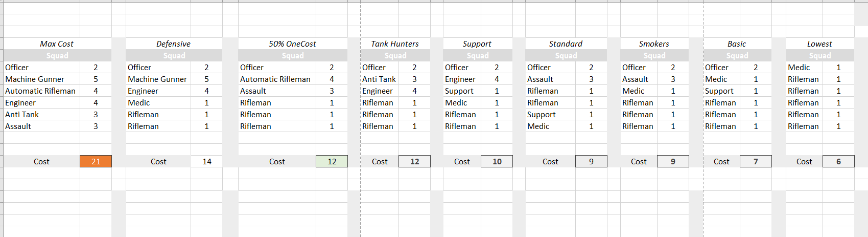This screenshot has height=237, width=868.
Task: Select the orange Max Cost total cell
Action: click(96, 161)
